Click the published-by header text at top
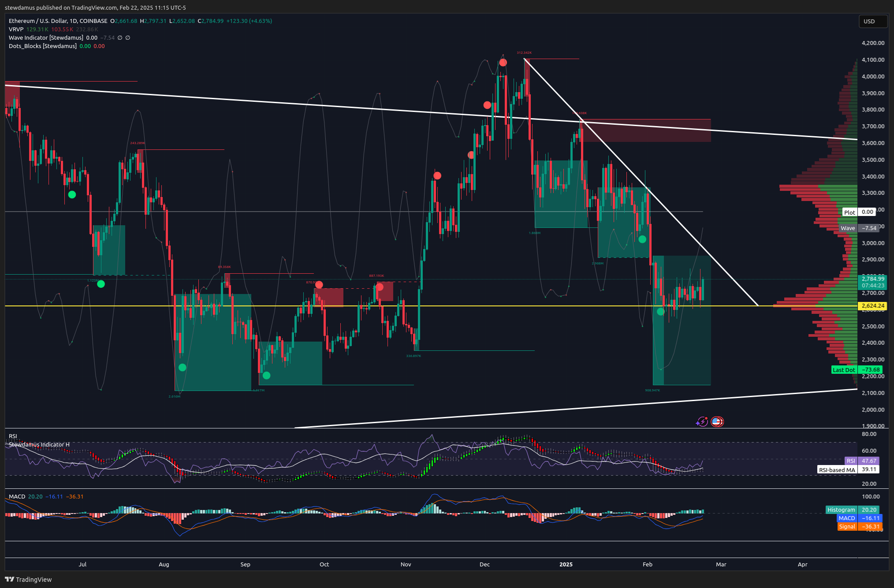The width and height of the screenshot is (894, 588). (95, 7)
